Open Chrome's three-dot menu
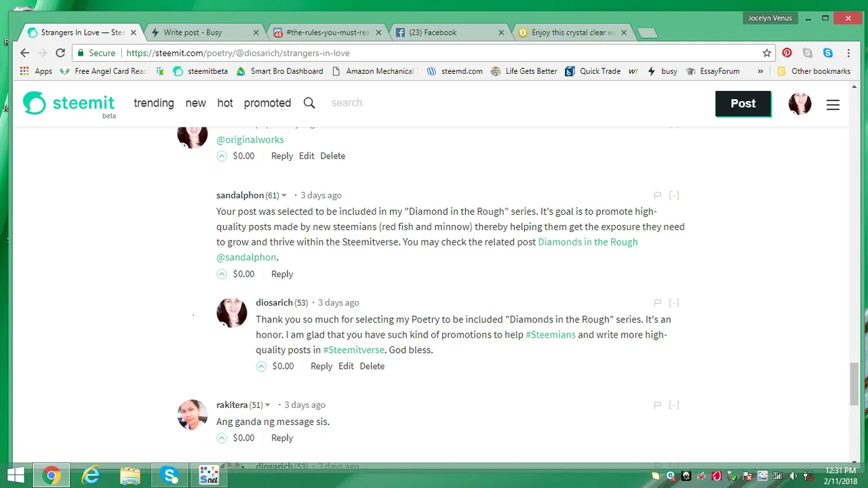This screenshot has width=868, height=488. point(848,53)
